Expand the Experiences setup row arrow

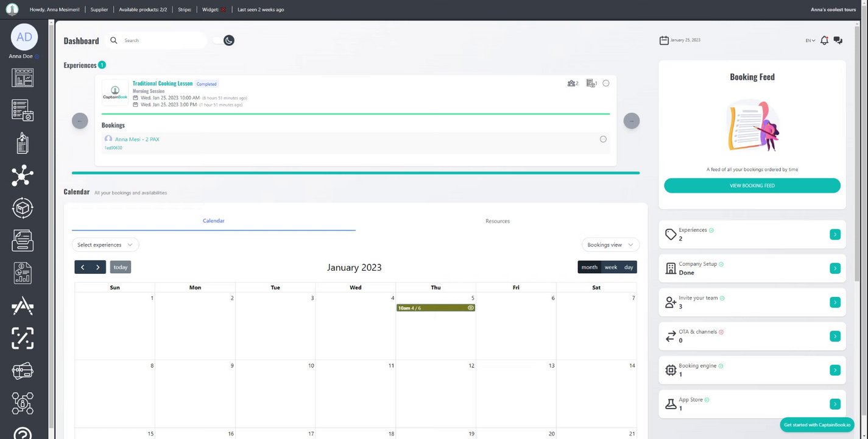tap(835, 234)
